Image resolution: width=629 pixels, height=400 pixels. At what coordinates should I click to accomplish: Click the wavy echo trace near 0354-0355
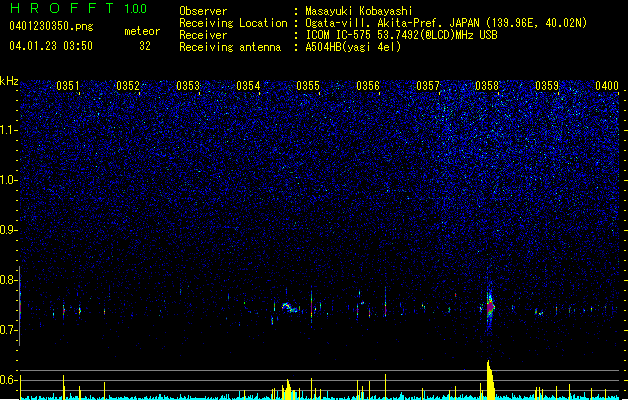point(290,308)
